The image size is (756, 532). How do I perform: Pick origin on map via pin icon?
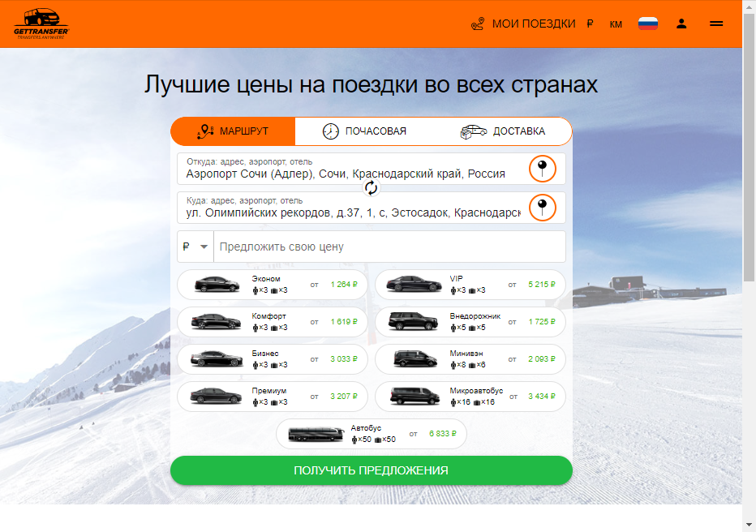(x=543, y=169)
